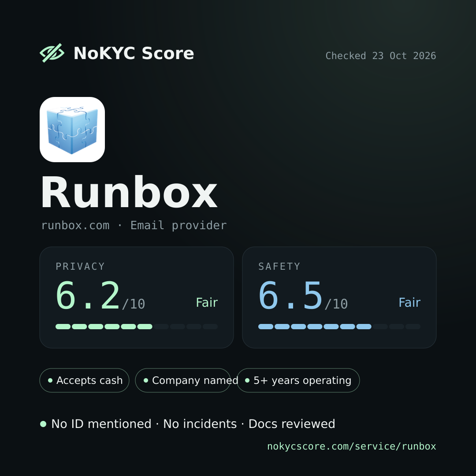
Task: Click the PRIVACY label in the left card
Action: point(80,267)
